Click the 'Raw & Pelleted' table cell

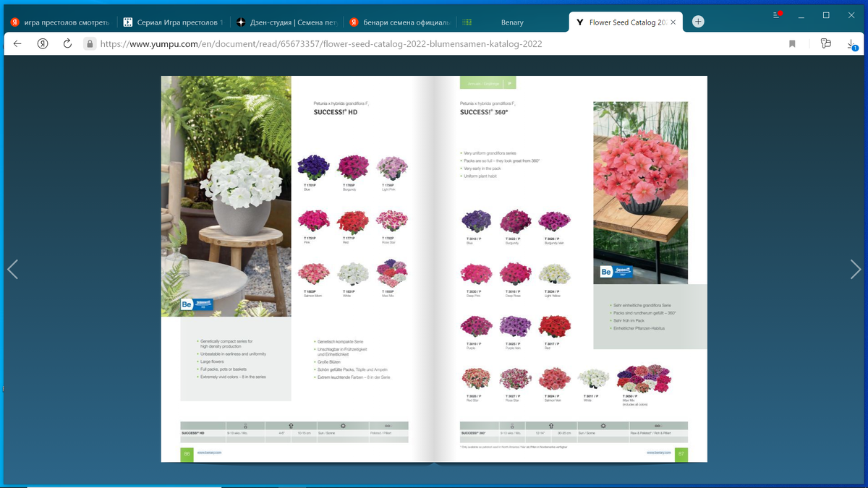tap(657, 433)
